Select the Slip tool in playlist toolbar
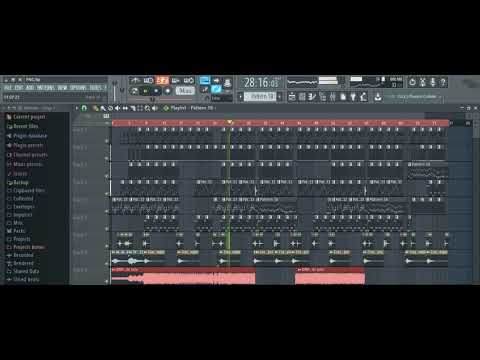 tap(125, 108)
